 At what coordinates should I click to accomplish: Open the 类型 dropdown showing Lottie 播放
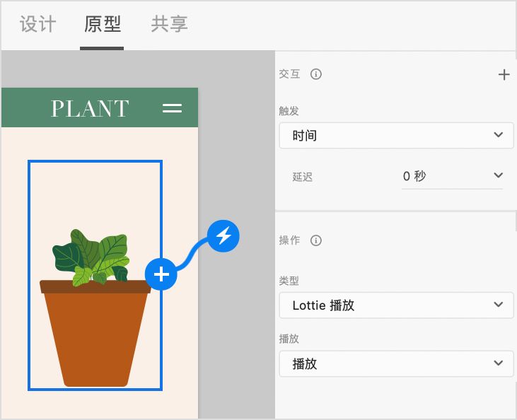[x=396, y=305]
